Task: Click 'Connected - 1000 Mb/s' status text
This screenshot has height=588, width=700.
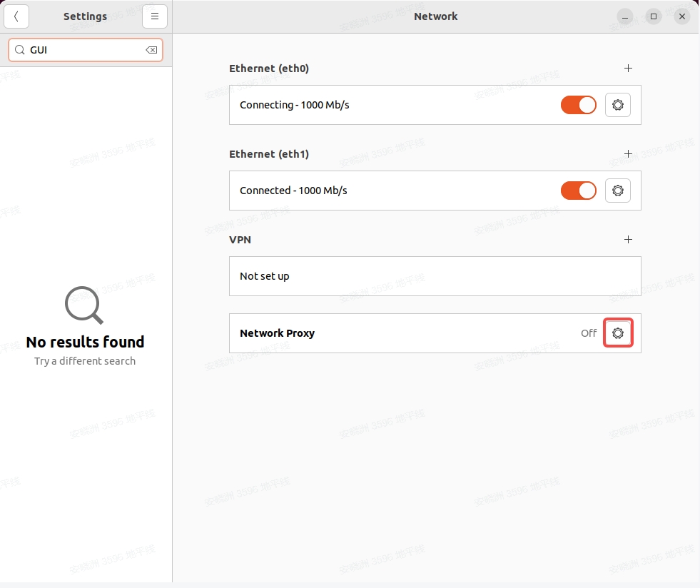Action: 293,191
